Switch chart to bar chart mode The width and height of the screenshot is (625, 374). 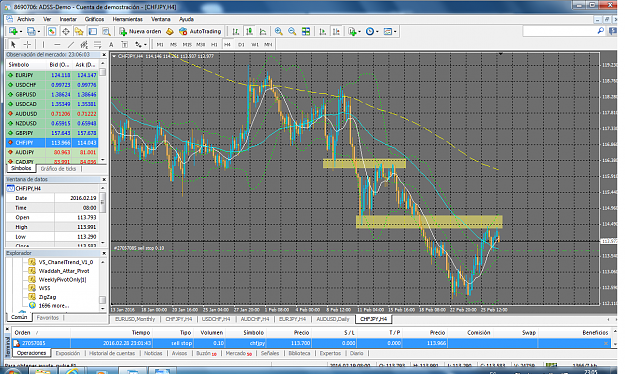click(x=236, y=31)
